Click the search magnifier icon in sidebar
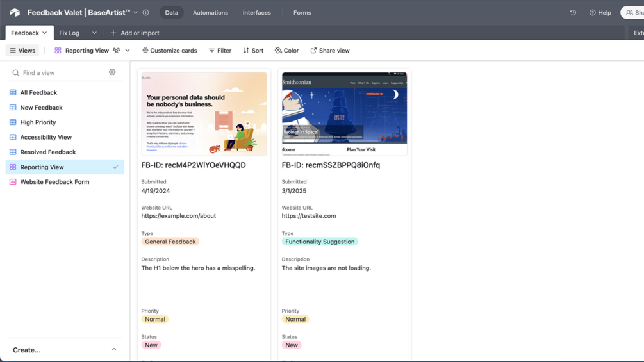Screen dimensions: 644x362 [15, 72]
